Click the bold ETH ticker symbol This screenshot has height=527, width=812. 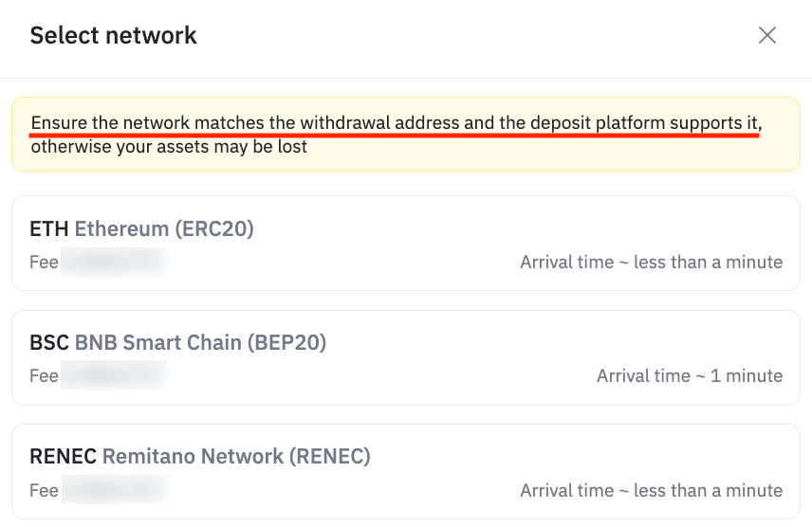(x=49, y=228)
